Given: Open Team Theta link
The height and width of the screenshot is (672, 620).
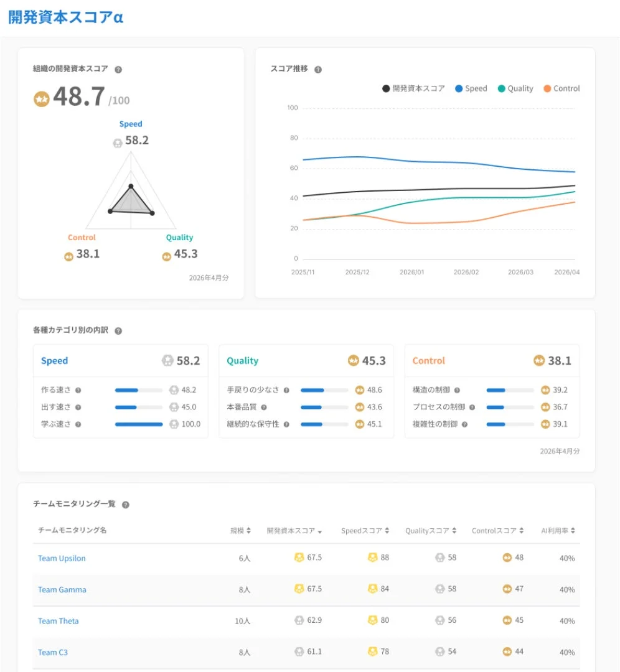Looking at the screenshot, I should [x=59, y=621].
